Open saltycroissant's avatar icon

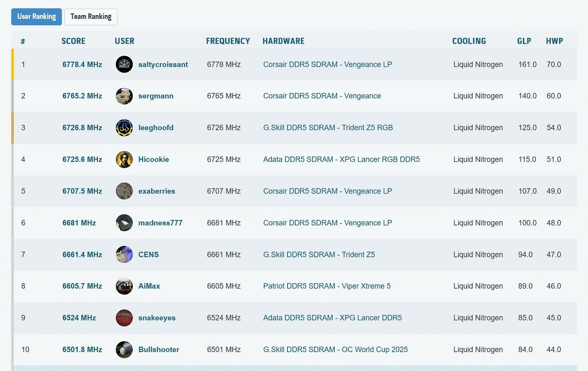click(124, 64)
